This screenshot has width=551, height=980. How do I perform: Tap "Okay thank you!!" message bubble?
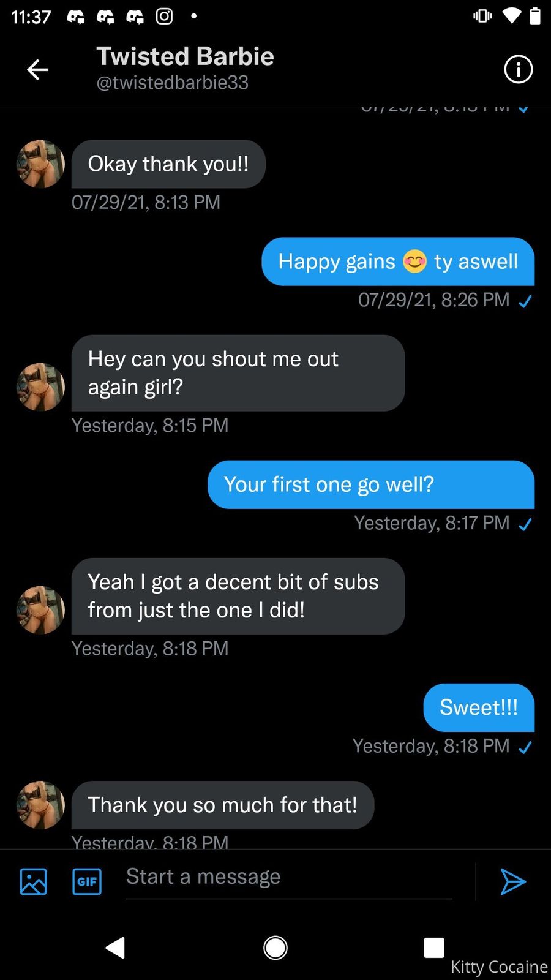pyautogui.click(x=168, y=164)
